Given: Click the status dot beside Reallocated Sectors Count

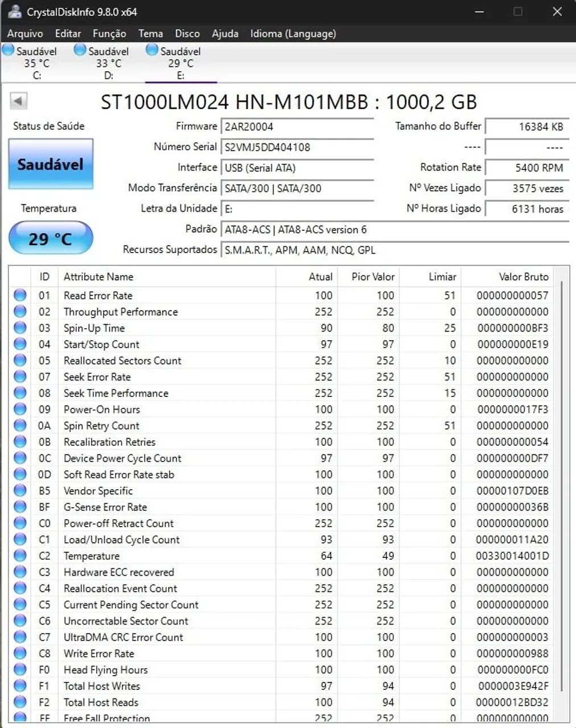Looking at the screenshot, I should pos(20,361).
